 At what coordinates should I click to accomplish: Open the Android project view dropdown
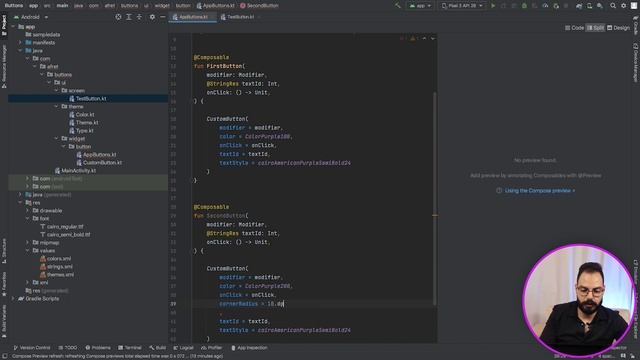pos(31,17)
